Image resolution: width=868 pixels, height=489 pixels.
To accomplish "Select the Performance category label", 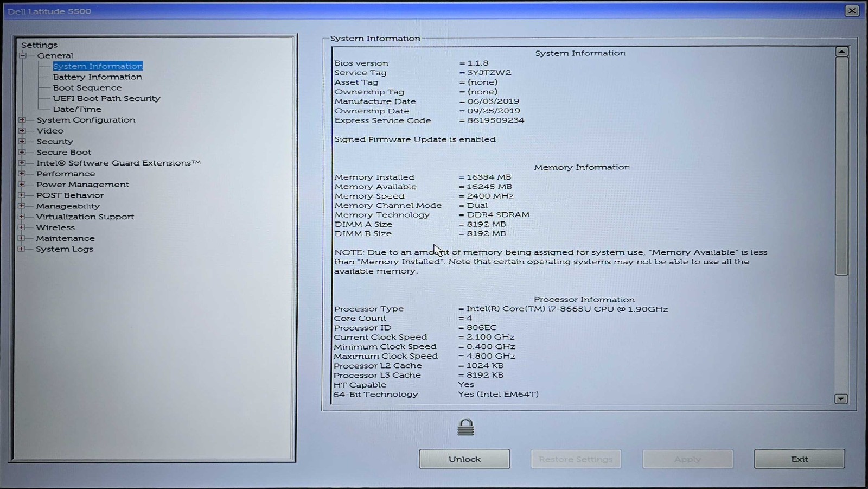I will pos(66,174).
